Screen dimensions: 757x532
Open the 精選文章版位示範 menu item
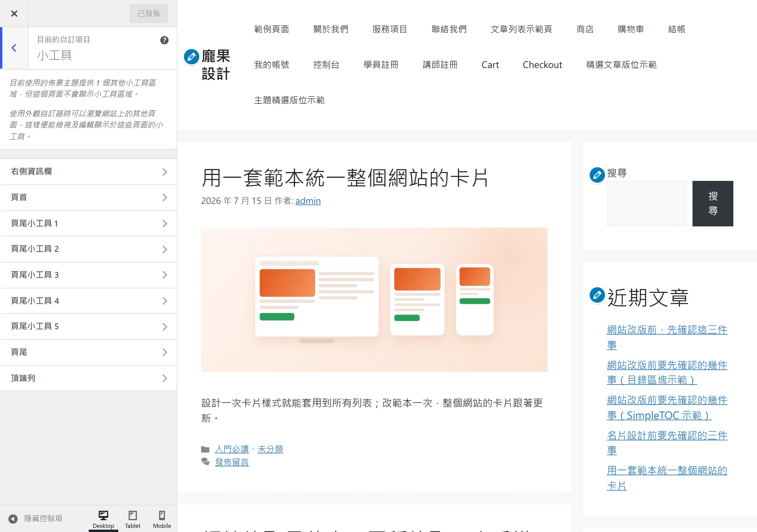tap(621, 65)
